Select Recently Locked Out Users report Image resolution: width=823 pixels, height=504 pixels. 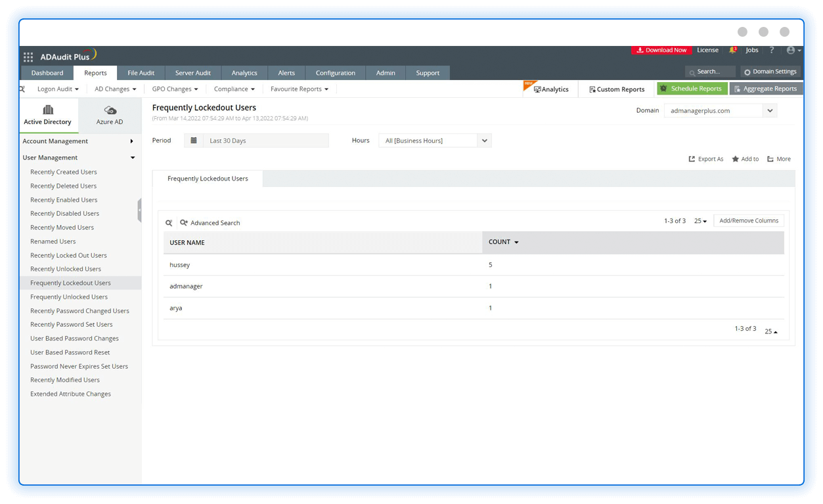point(67,255)
